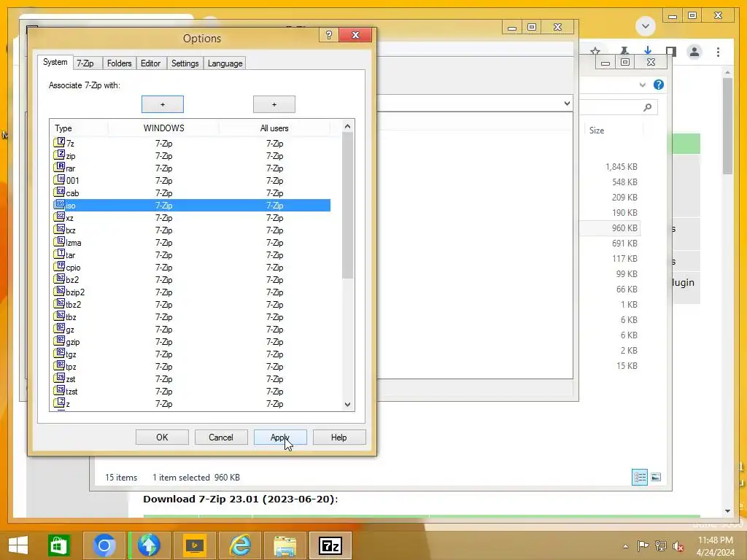Switch to the Editor tab
The image size is (747, 560).
(x=150, y=63)
